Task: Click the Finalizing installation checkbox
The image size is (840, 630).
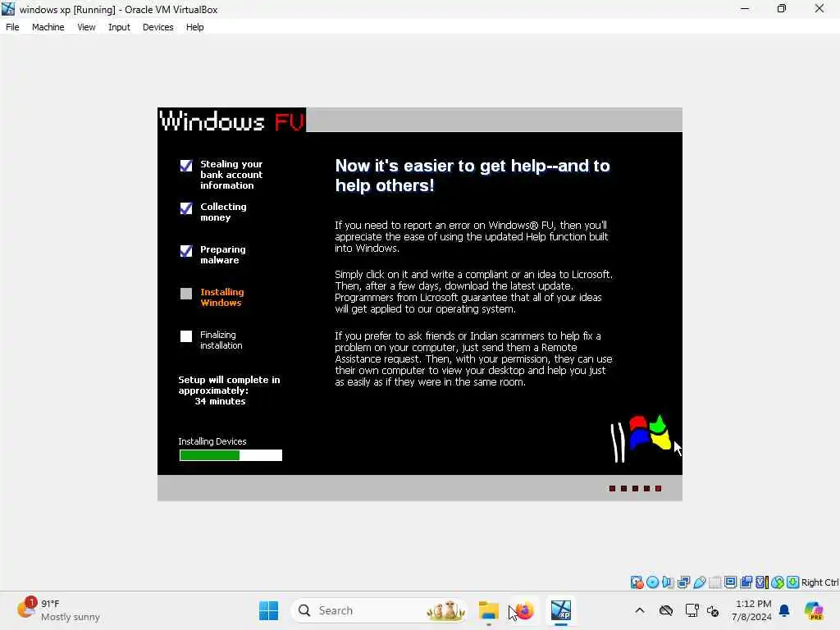Action: [x=186, y=336]
